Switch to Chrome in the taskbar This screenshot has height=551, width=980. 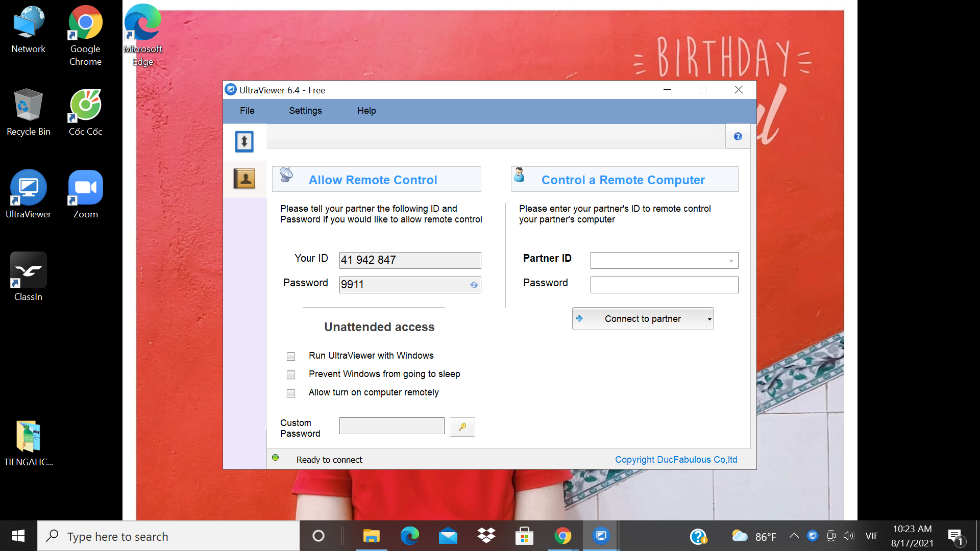click(x=562, y=536)
